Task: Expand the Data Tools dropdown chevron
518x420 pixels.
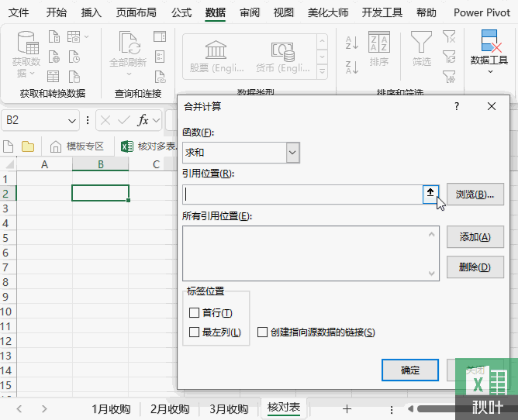Action: [490, 72]
